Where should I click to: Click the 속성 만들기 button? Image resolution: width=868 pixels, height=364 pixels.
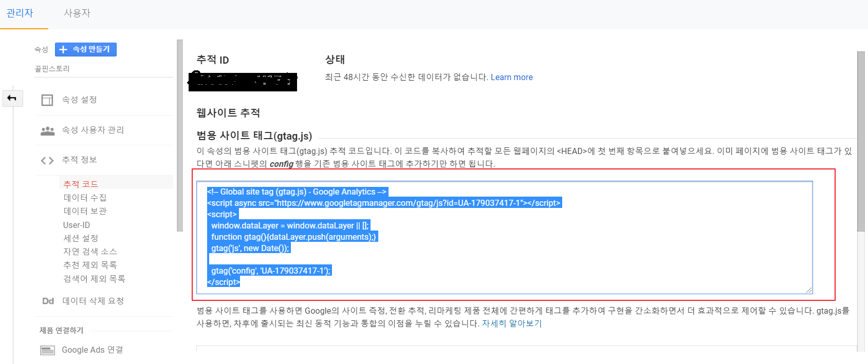click(x=86, y=49)
